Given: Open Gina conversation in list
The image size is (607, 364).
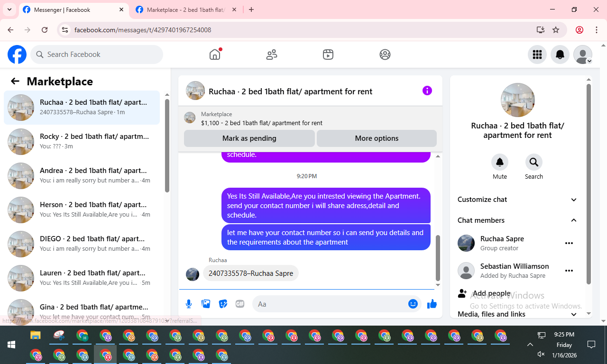Looking at the screenshot, I should pos(82,310).
